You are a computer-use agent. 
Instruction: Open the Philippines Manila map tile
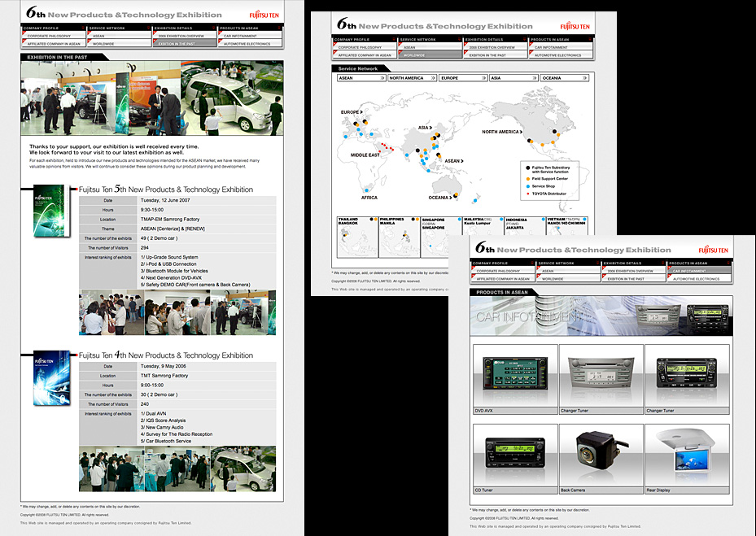tap(398, 237)
